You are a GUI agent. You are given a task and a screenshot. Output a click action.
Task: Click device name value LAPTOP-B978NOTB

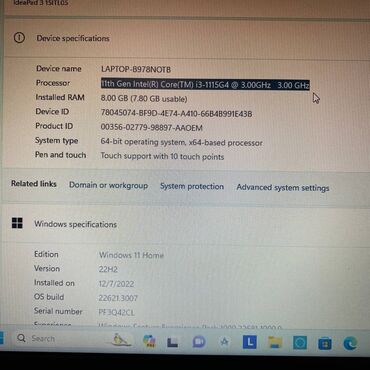[x=136, y=69]
